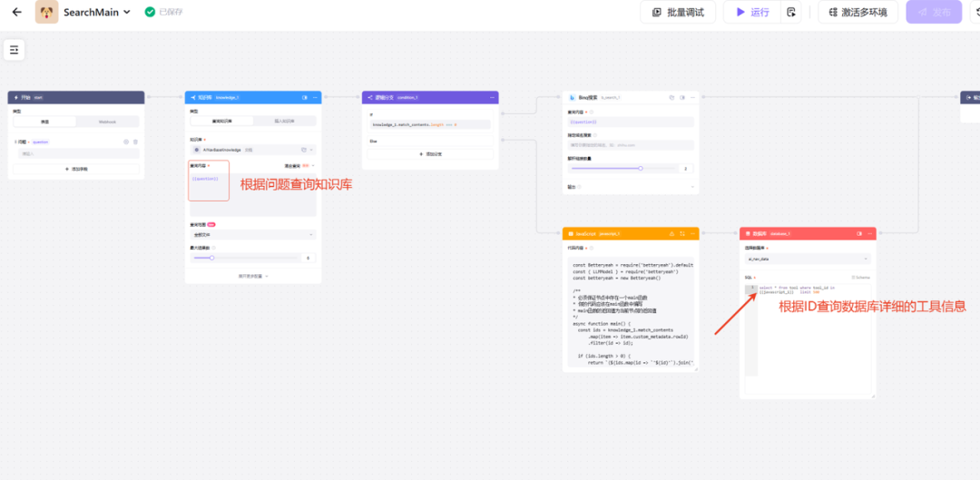Click the lightning icon on start node
This screenshot has height=480, width=980.
point(15,97)
